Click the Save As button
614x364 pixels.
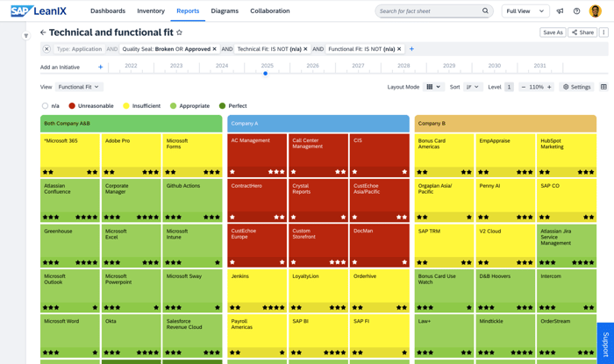point(553,32)
